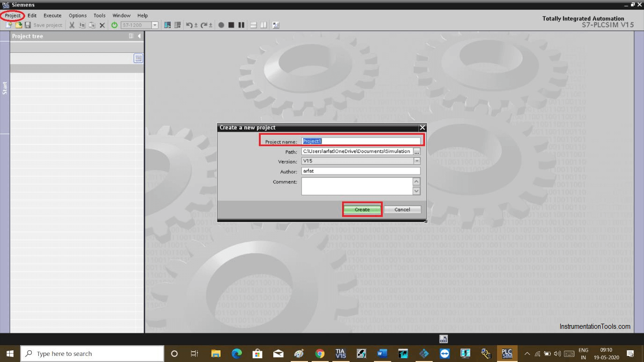Open TIA Portal V15 from the taskbar
644x362 pixels.
[340, 354]
